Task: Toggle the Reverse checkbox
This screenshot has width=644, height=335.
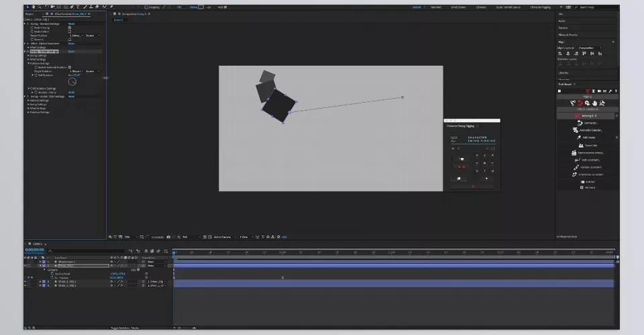Action: click(69, 40)
